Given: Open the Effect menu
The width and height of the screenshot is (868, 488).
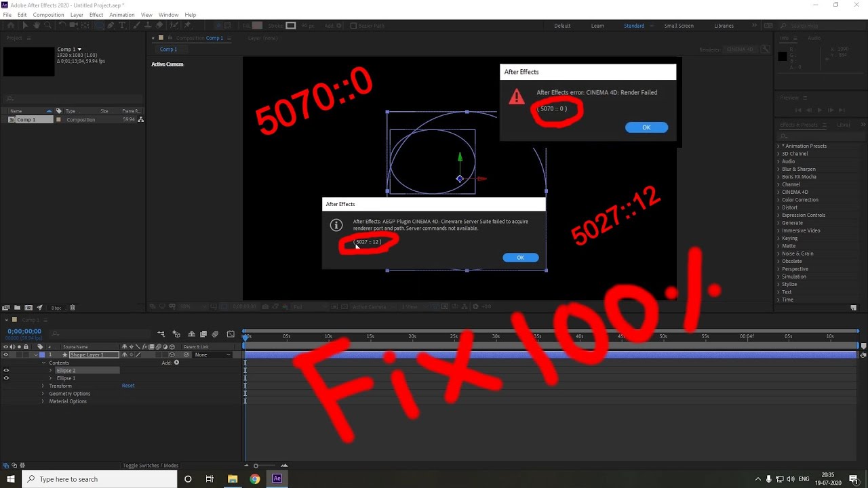Looking at the screenshot, I should click(96, 15).
